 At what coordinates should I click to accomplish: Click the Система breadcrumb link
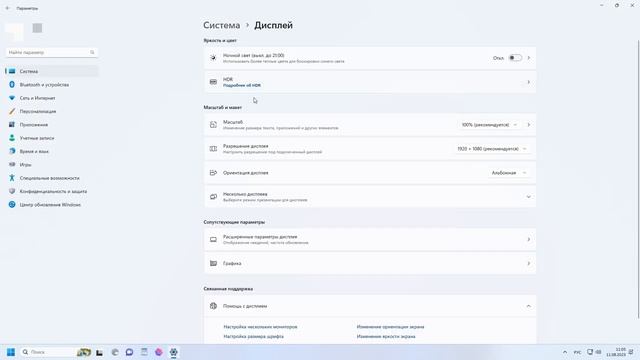pyautogui.click(x=222, y=25)
